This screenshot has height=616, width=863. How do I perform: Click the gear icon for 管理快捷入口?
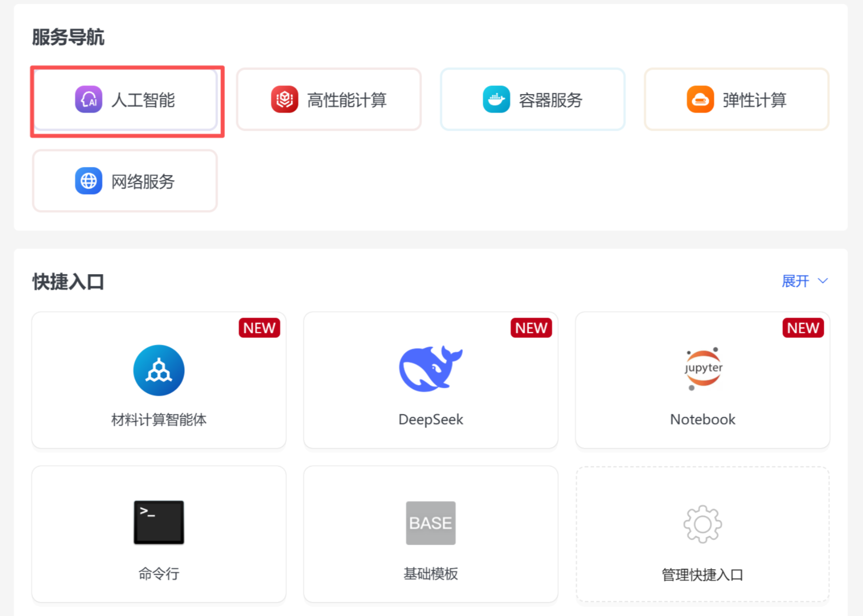[x=702, y=524]
